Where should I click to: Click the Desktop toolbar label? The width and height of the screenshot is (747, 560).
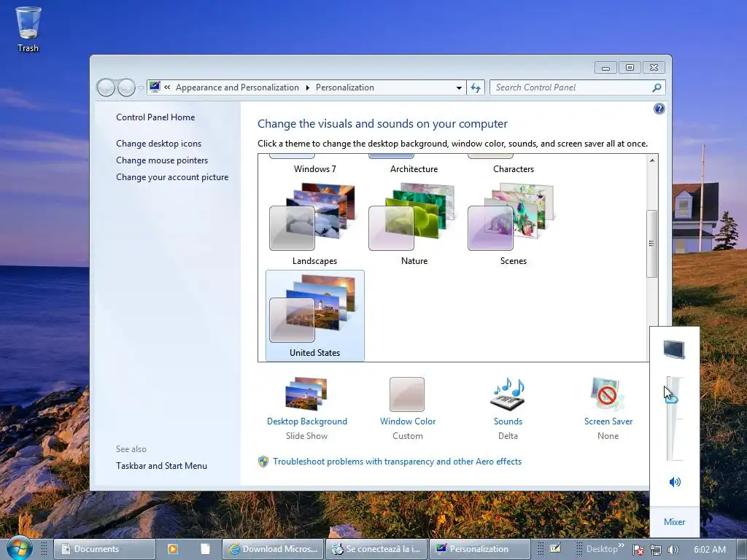coord(602,549)
